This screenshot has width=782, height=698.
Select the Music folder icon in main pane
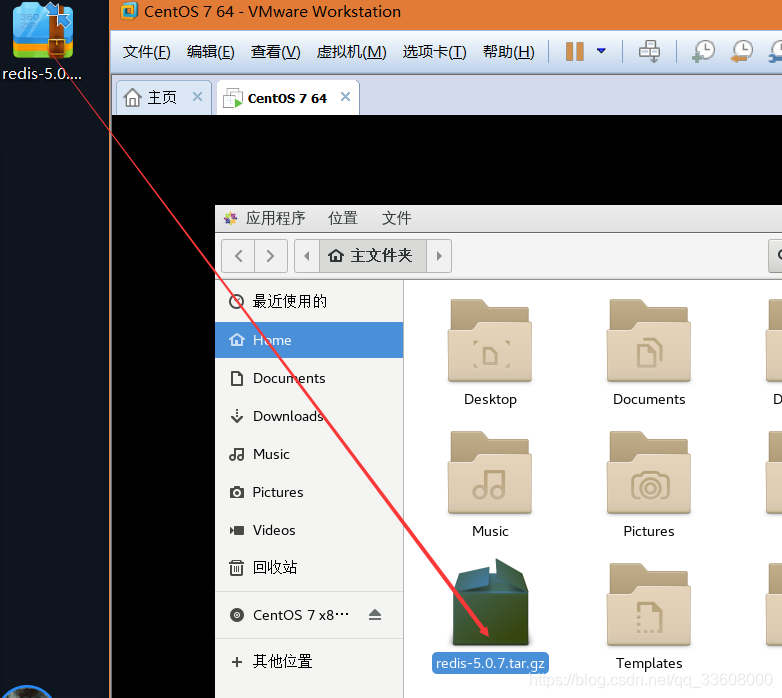pyautogui.click(x=490, y=473)
